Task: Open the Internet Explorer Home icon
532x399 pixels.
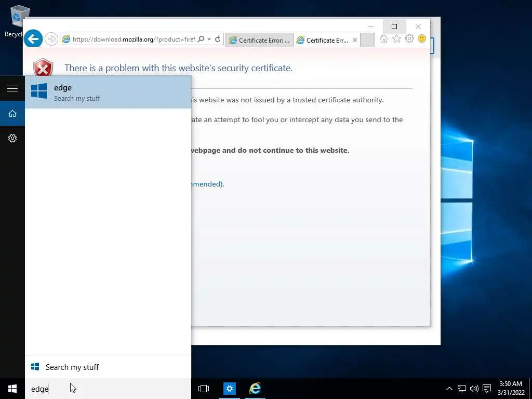Action: tap(384, 38)
